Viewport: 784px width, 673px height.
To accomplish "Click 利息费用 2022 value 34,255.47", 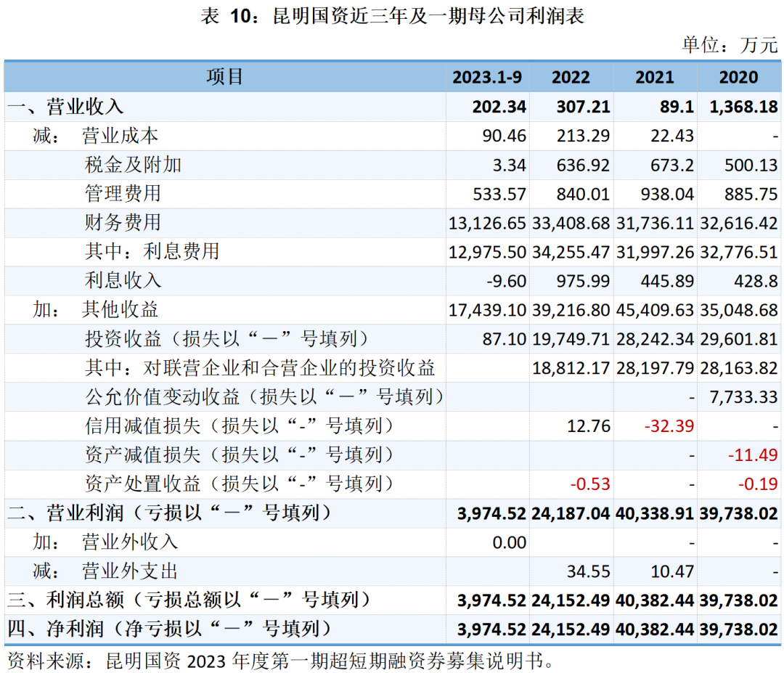I will 571,252.
